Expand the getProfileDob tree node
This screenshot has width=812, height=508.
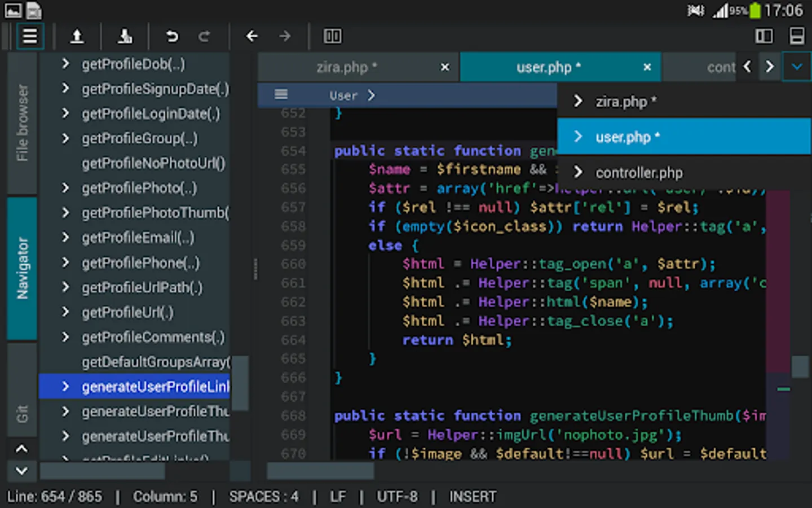click(x=65, y=64)
